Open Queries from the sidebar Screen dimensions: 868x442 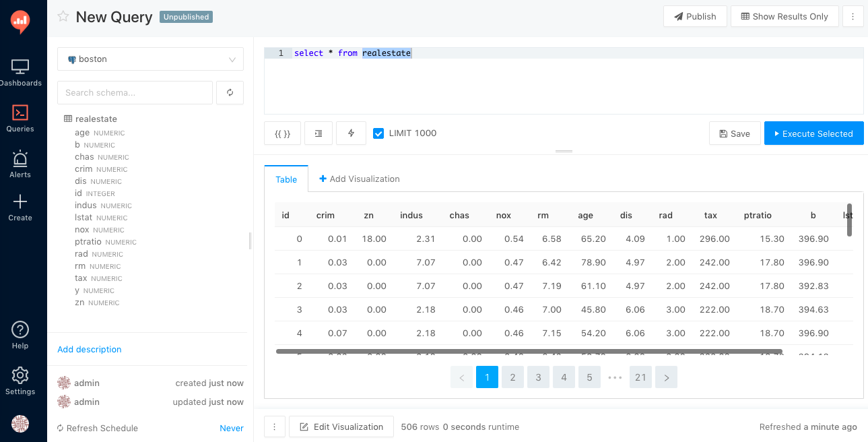tap(20, 118)
